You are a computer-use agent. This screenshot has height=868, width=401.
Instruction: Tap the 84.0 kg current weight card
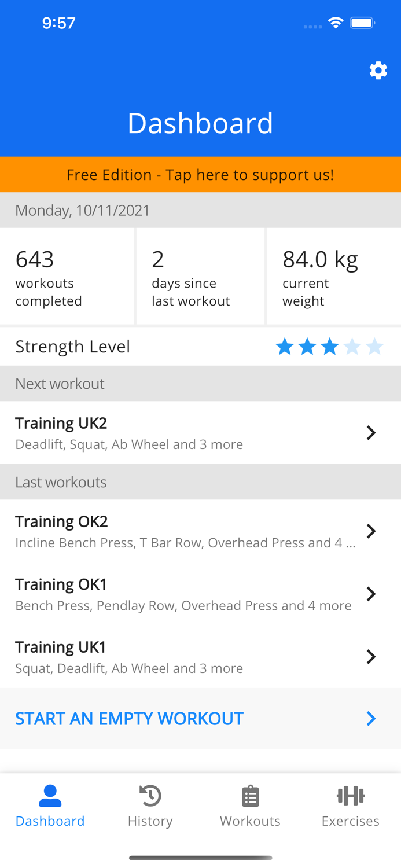333,276
